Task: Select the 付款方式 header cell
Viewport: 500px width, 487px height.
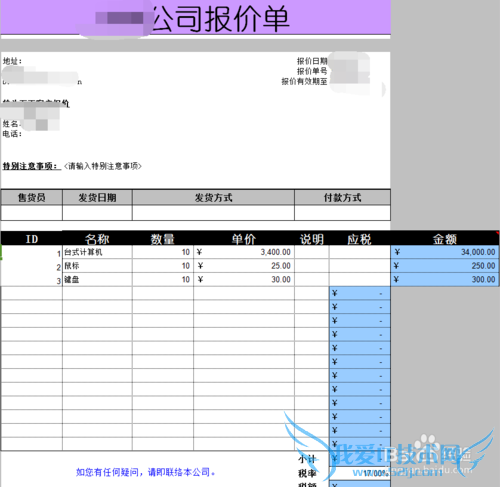Action: pyautogui.click(x=343, y=197)
